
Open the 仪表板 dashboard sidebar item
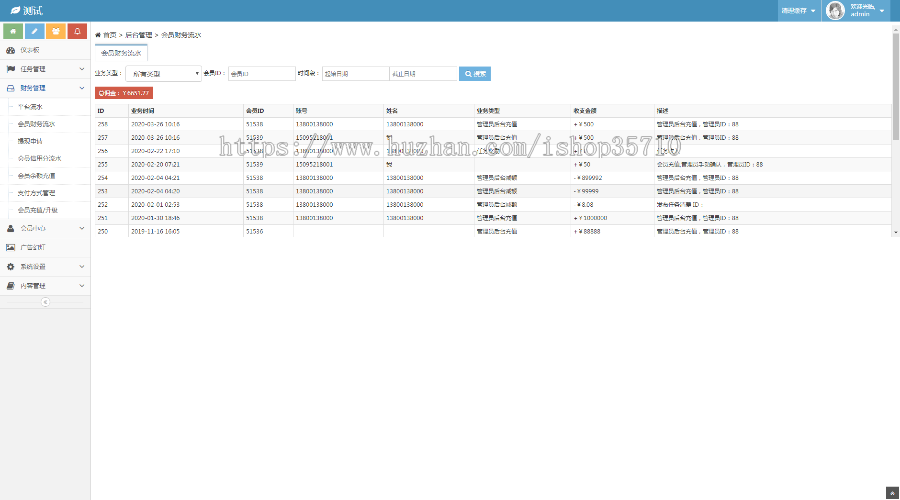[30, 49]
